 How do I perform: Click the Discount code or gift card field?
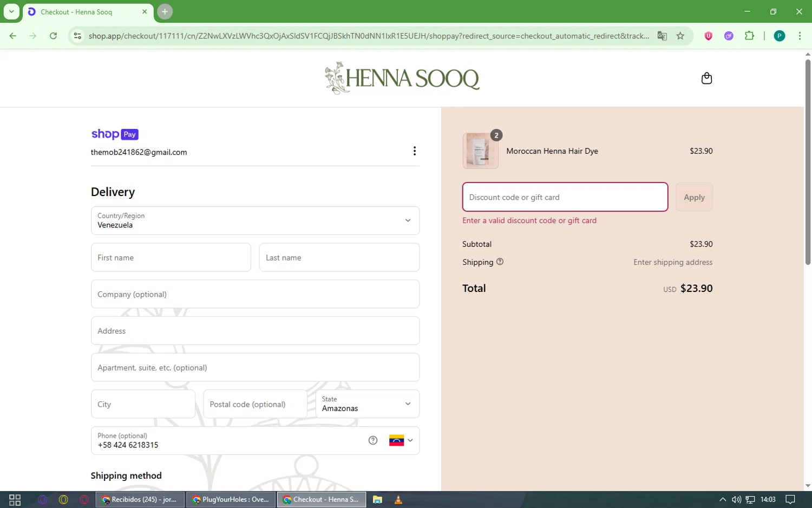[x=565, y=197]
